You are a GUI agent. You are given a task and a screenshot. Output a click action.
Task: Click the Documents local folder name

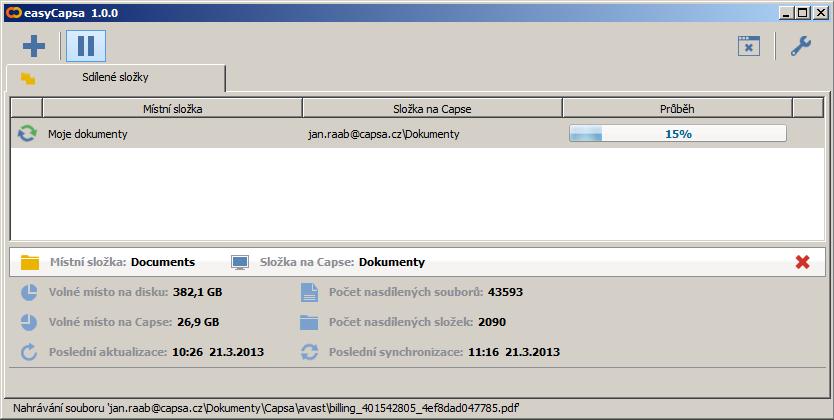pos(163,262)
